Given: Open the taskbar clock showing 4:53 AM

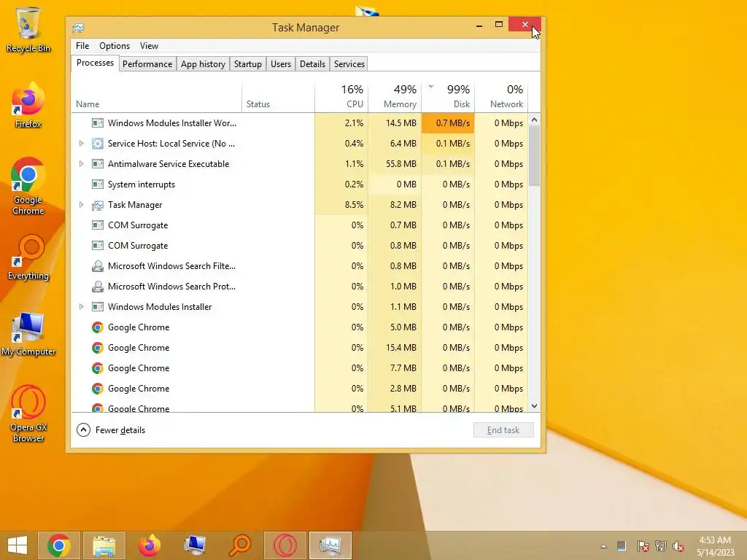Looking at the screenshot, I should 715,546.
